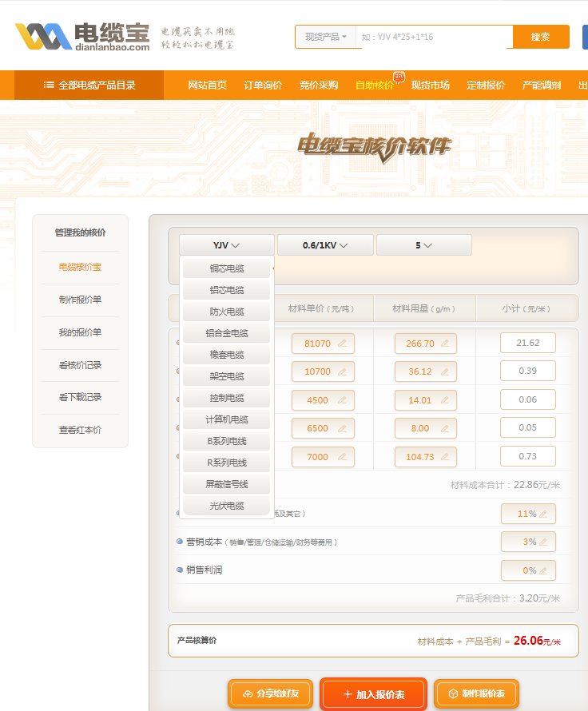Screen dimensions: 588x711
Task: Open the core count 5 dropdown
Action: [424, 245]
